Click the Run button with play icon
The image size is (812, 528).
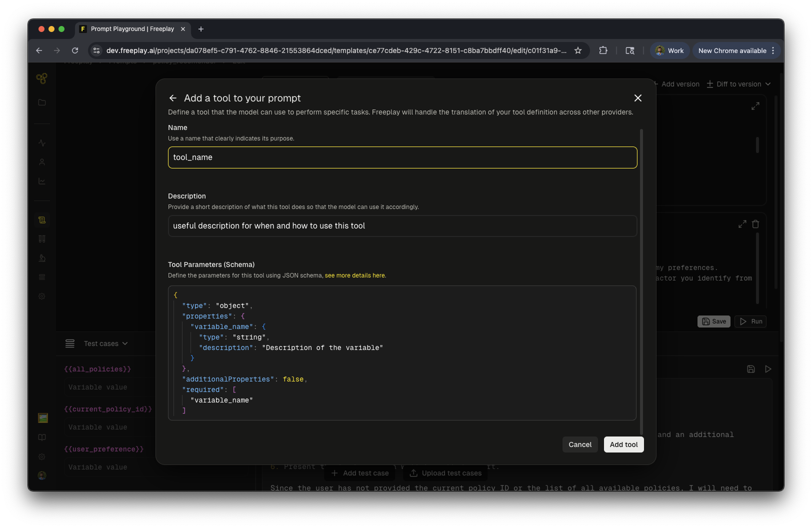pos(750,321)
